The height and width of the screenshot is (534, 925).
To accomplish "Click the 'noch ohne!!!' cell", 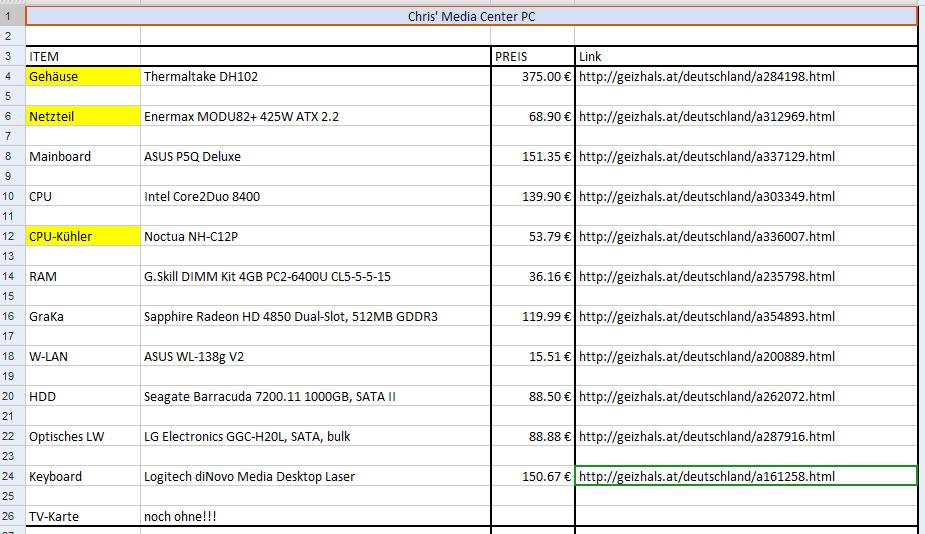I will [316, 516].
